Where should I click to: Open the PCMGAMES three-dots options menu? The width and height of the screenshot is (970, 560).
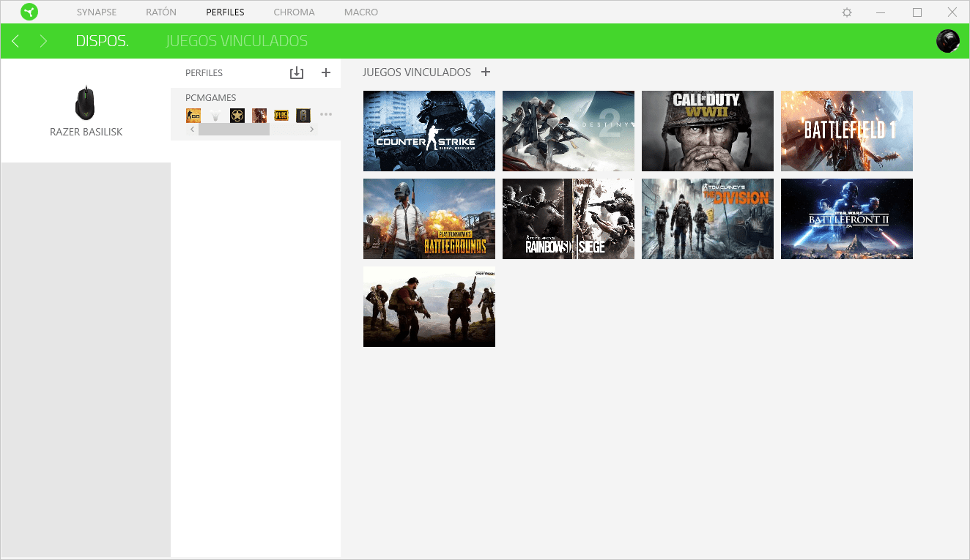pyautogui.click(x=326, y=114)
